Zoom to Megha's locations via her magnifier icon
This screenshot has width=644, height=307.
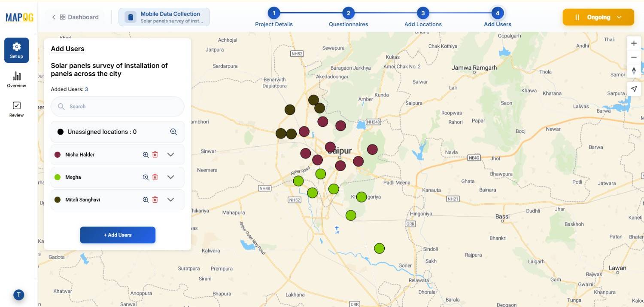(x=146, y=177)
